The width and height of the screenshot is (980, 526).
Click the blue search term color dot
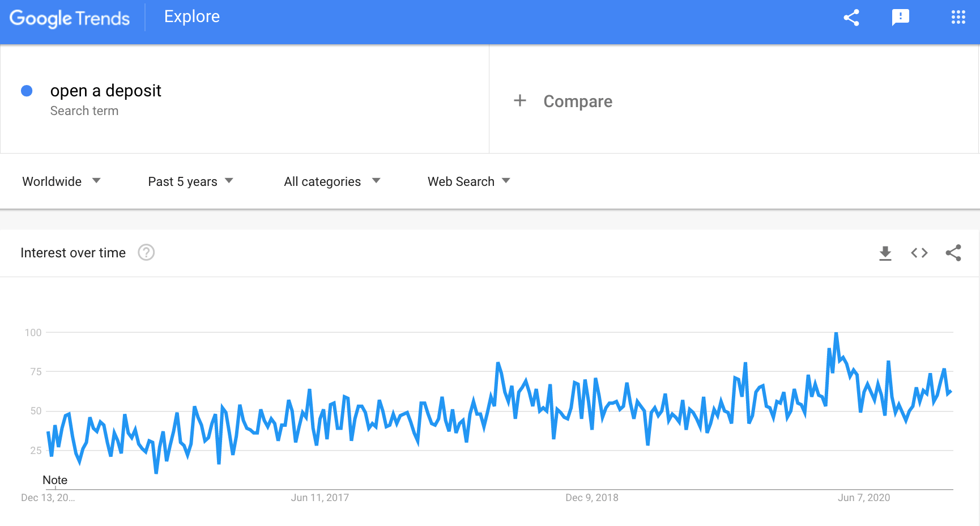pos(27,91)
